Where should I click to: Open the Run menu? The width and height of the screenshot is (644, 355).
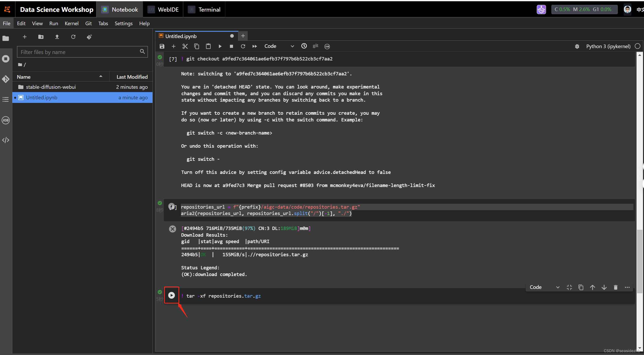[53, 23]
